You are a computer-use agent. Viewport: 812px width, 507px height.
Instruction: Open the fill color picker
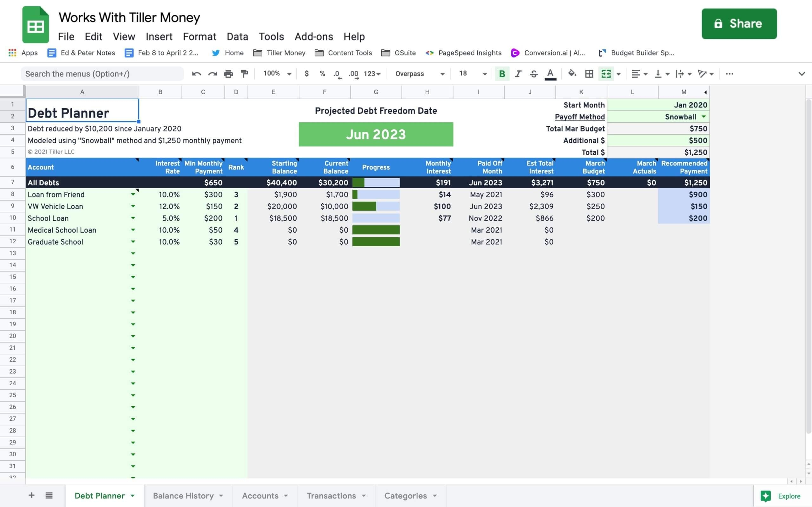click(573, 74)
